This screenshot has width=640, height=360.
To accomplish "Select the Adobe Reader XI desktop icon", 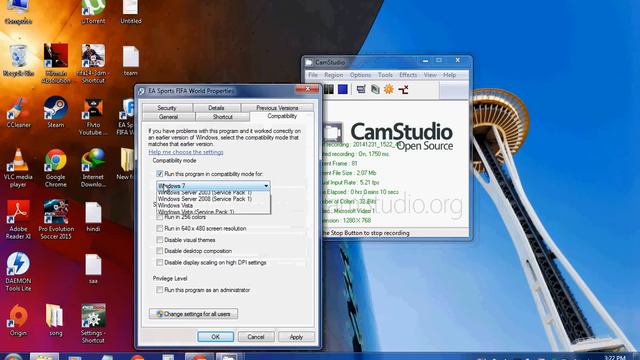I will [18, 220].
